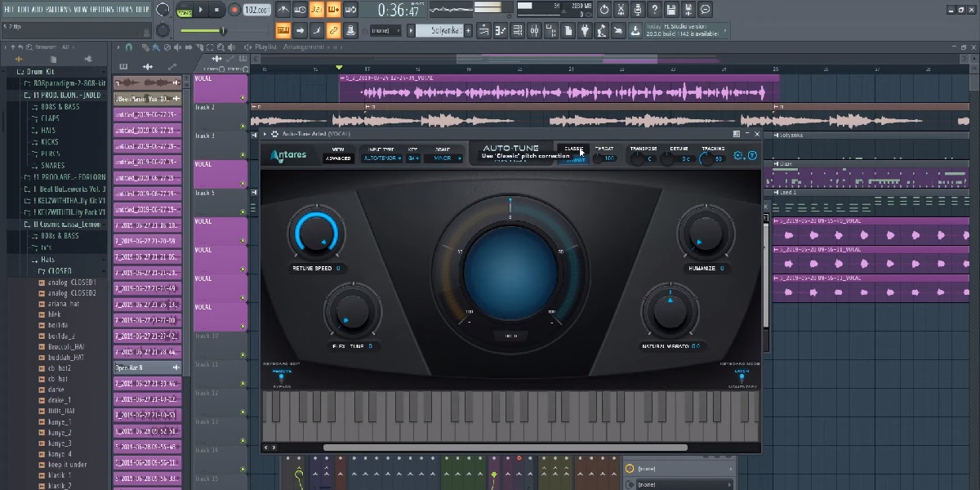Screen dimensions: 980x490
Task: Open the plugin picker plug icon
Action: [585, 30]
